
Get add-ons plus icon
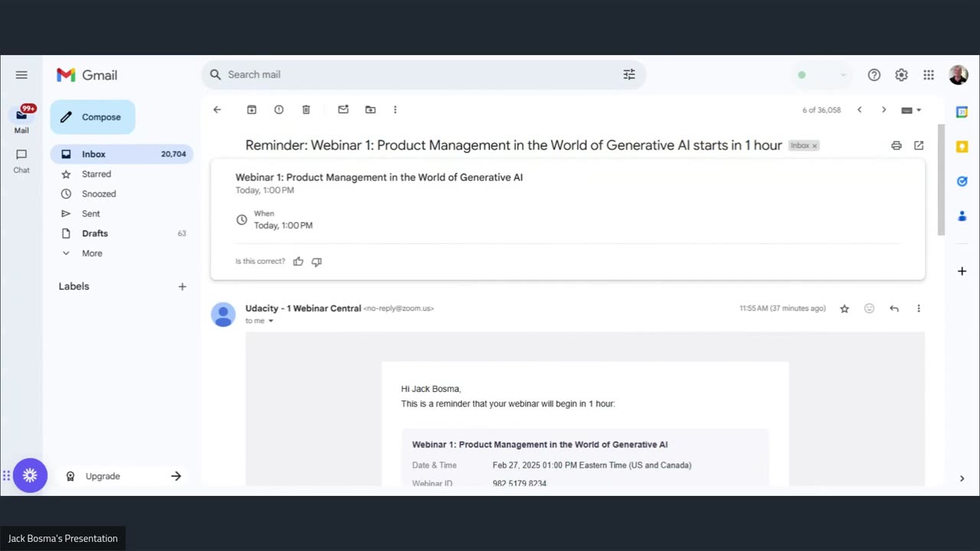(962, 271)
